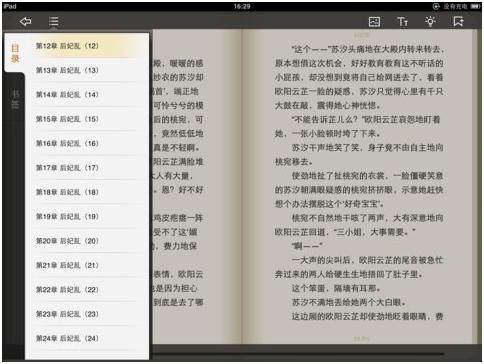Tap the iPad label in status bar
The image size is (484, 364).
click(x=10, y=6)
